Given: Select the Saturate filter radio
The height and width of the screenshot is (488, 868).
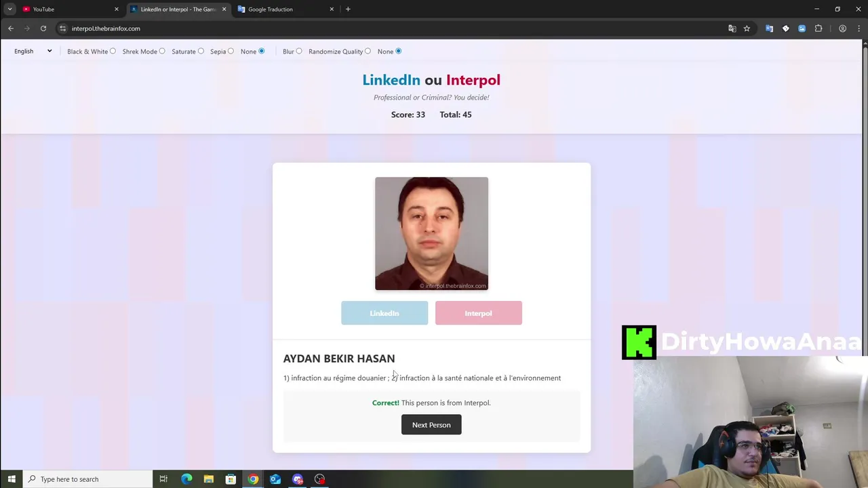Looking at the screenshot, I should pyautogui.click(x=201, y=52).
